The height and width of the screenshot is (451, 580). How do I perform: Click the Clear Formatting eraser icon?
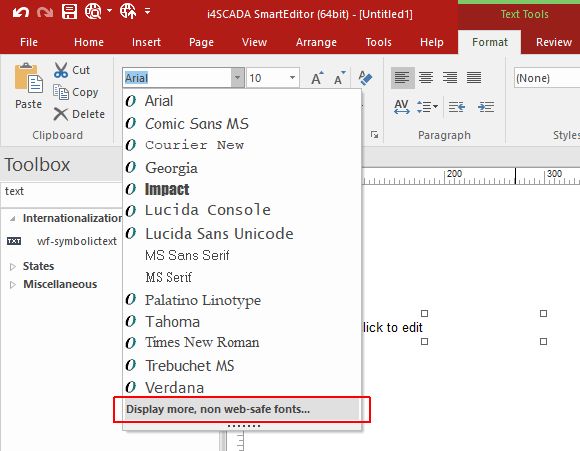click(365, 78)
